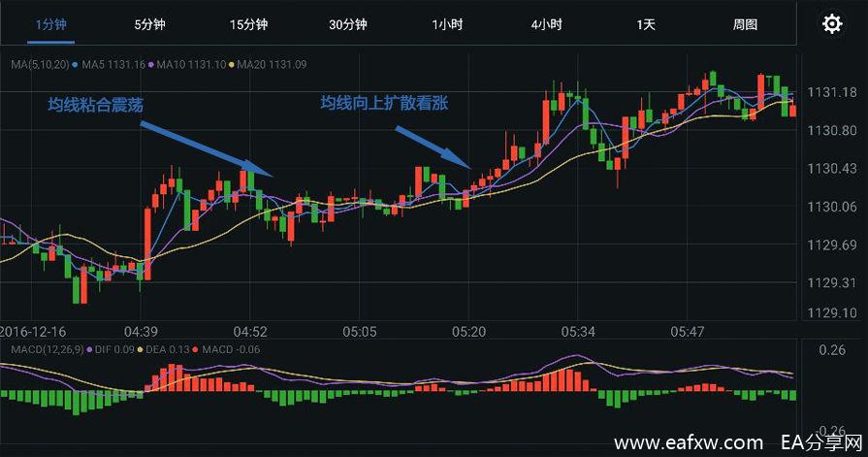
Task: Click the 2016-12-16 date label
Action: 33,332
